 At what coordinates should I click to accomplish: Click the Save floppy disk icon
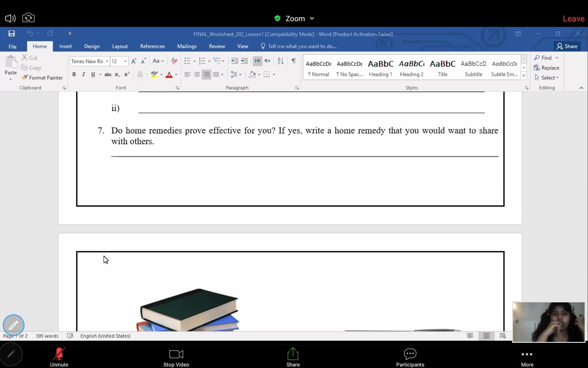12,33
